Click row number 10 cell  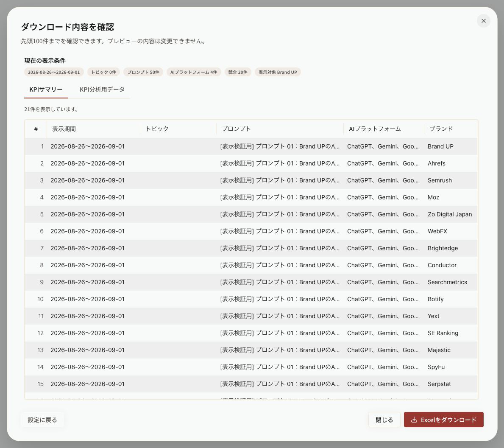(x=36, y=299)
